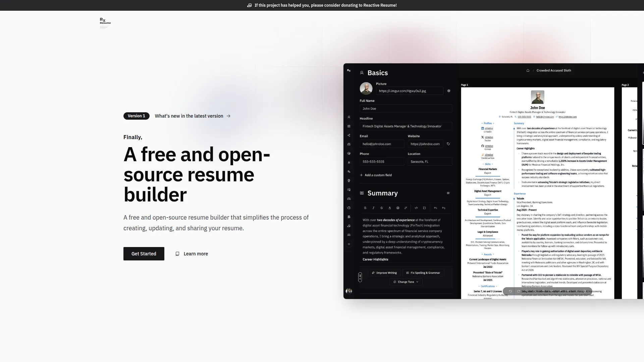Click the undo icon in the preview toolbar
Viewport: 644px width, 362px height.
pos(510,291)
